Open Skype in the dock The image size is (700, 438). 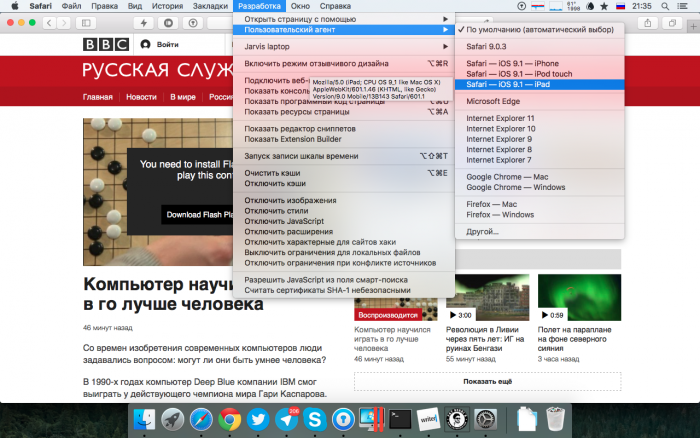pos(315,419)
